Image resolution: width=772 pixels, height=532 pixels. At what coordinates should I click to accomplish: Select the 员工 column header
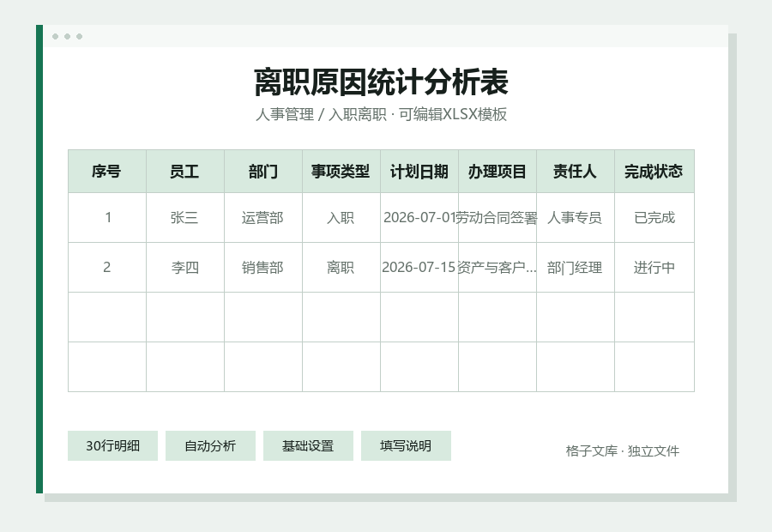[x=185, y=172]
